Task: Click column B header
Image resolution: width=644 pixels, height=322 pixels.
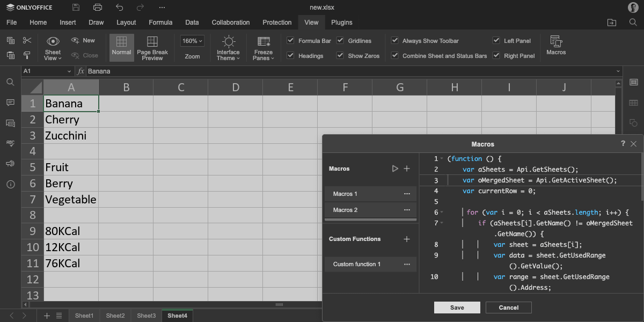Action: click(x=126, y=87)
